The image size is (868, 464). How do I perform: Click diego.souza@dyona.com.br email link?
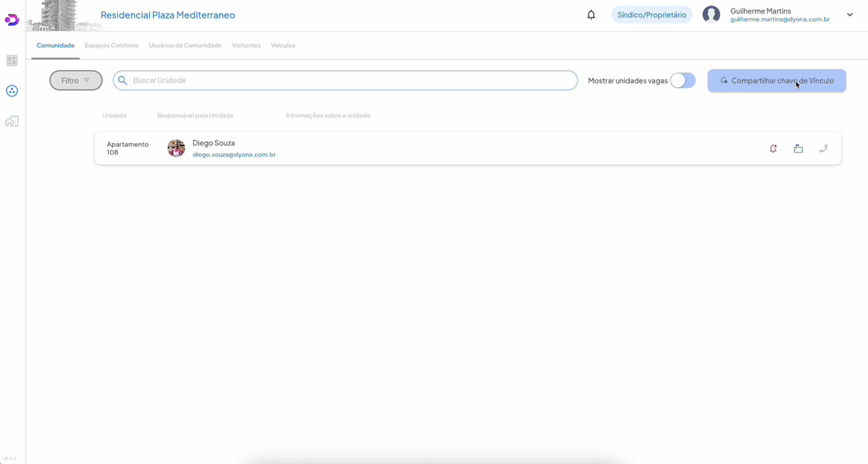point(234,155)
